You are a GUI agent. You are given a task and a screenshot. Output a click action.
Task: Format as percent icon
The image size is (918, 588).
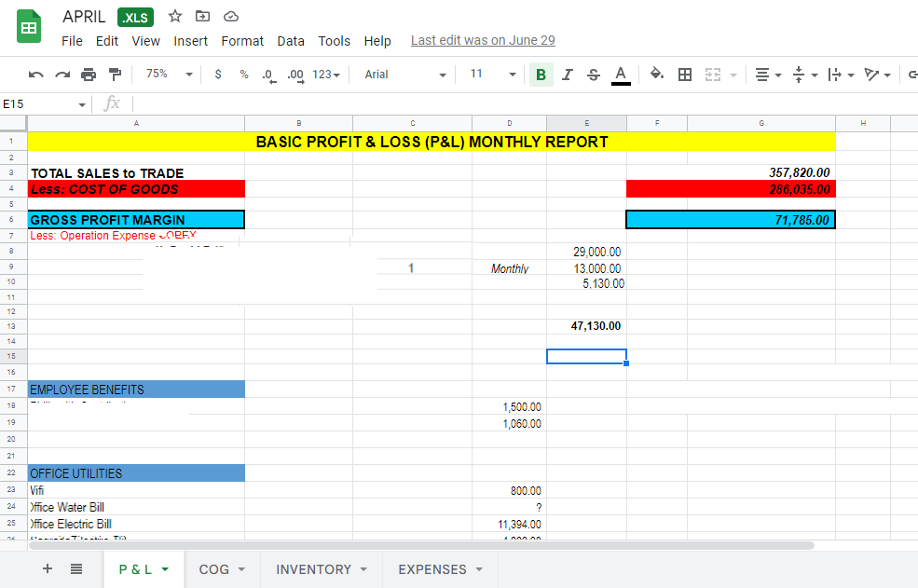point(244,75)
